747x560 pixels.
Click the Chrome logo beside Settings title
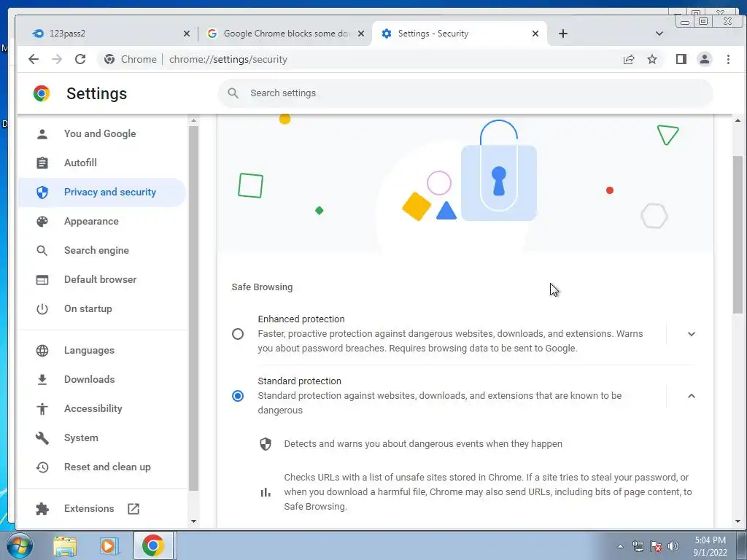coord(42,93)
